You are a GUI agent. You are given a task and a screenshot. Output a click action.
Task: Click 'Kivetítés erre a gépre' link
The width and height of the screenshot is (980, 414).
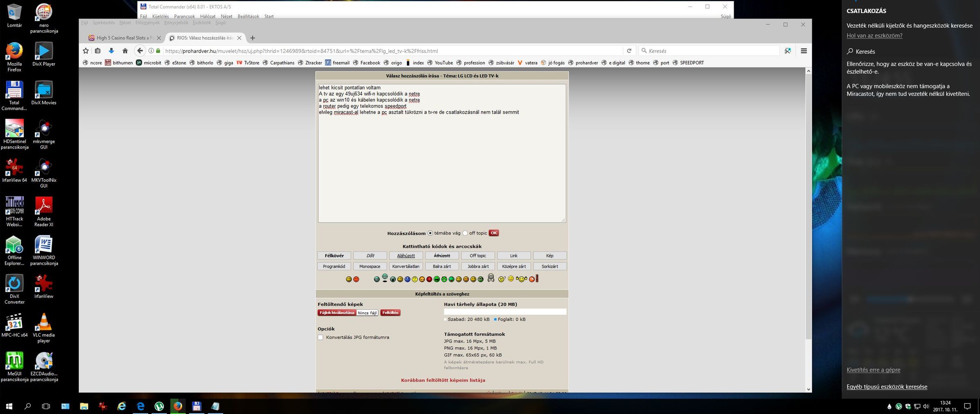pos(873,370)
